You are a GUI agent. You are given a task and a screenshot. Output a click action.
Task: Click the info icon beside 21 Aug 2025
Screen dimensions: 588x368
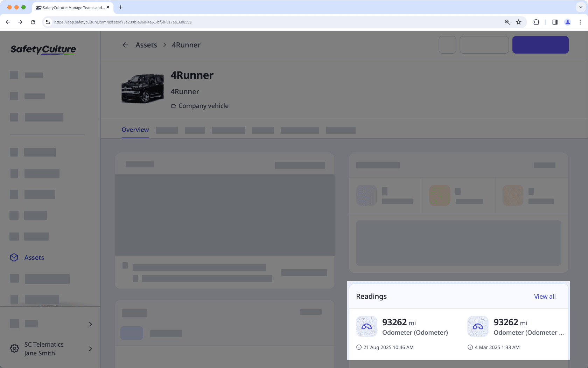(359, 347)
